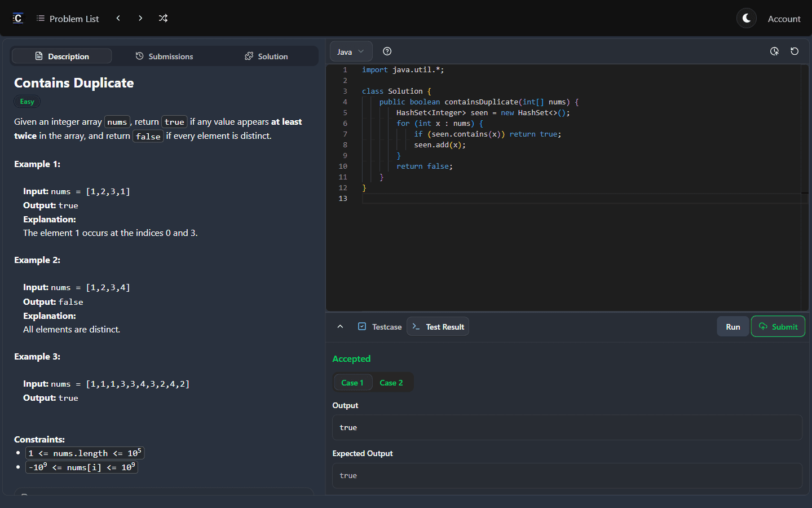This screenshot has height=508, width=812.
Task: Click line number 7 in the gutter
Action: (x=345, y=134)
